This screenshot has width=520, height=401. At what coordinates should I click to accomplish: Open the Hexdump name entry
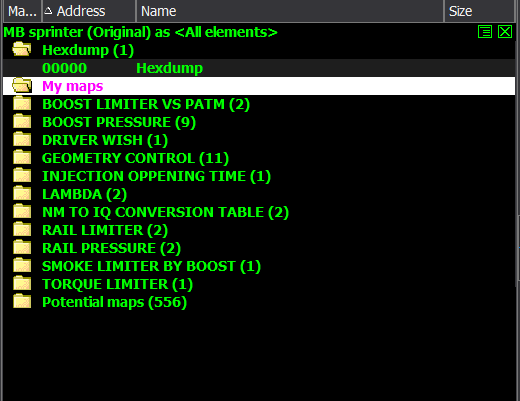tap(169, 68)
